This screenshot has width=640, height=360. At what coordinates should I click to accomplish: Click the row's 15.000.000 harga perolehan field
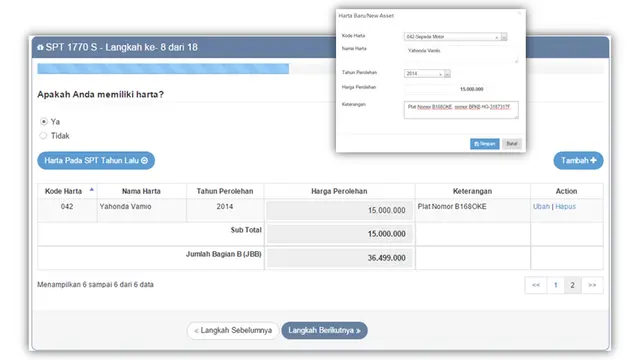pos(339,211)
